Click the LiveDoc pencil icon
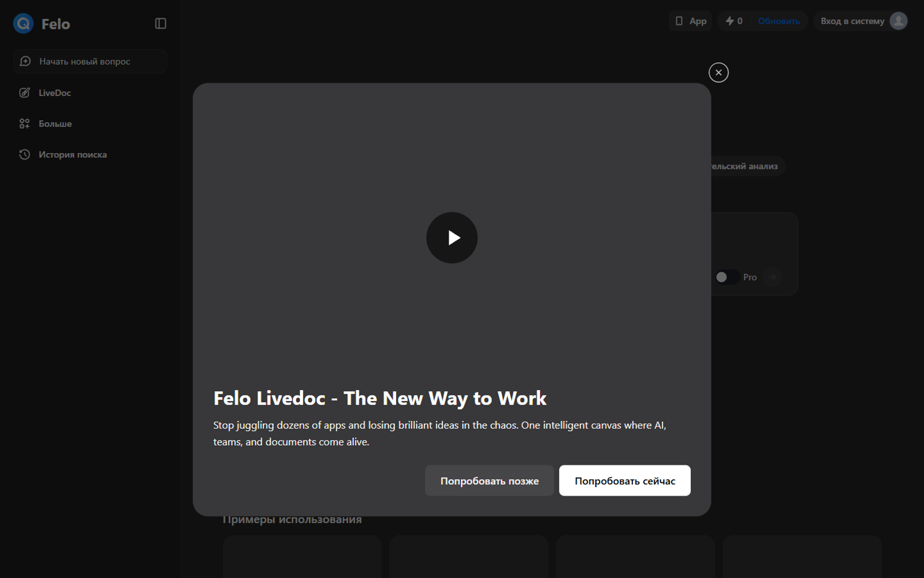Image resolution: width=924 pixels, height=578 pixels. (24, 92)
